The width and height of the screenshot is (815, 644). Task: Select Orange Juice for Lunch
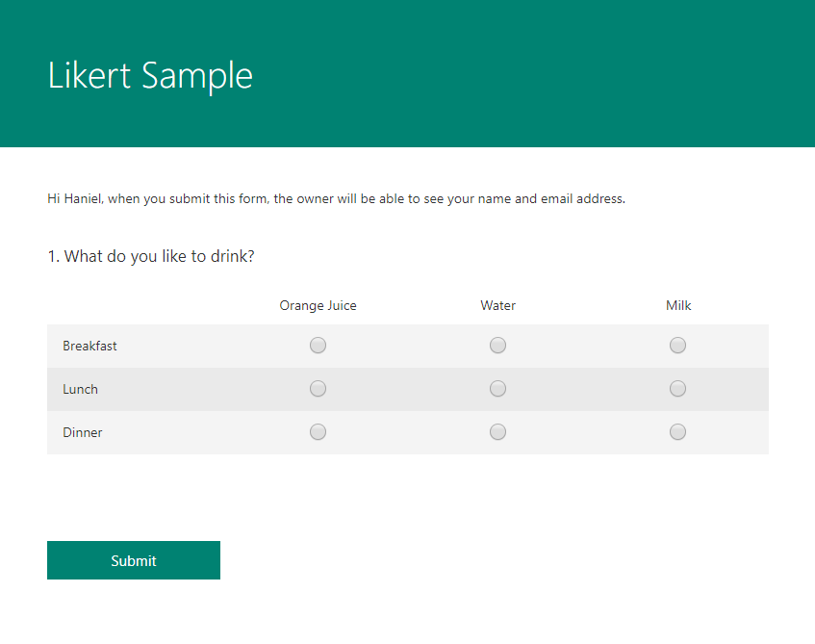click(318, 388)
